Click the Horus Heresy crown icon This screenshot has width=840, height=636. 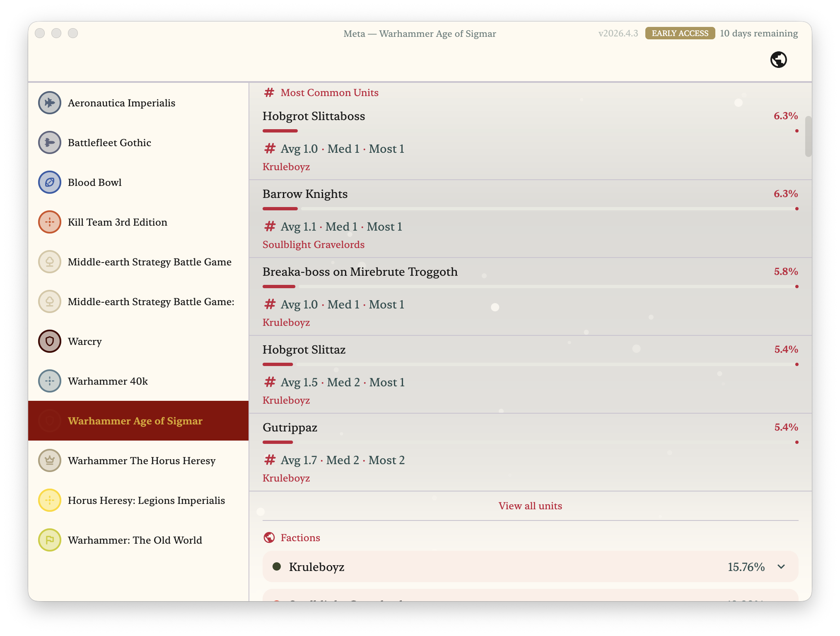point(50,460)
